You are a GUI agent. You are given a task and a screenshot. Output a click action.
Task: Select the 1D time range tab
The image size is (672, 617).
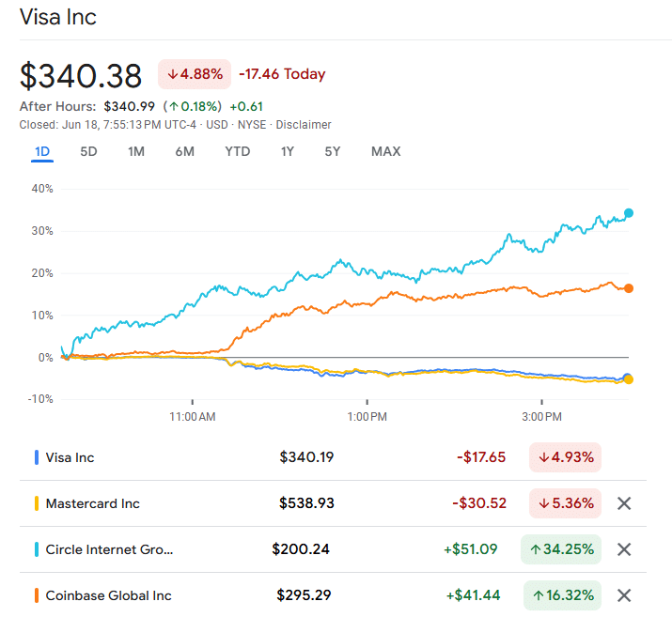tap(42, 151)
